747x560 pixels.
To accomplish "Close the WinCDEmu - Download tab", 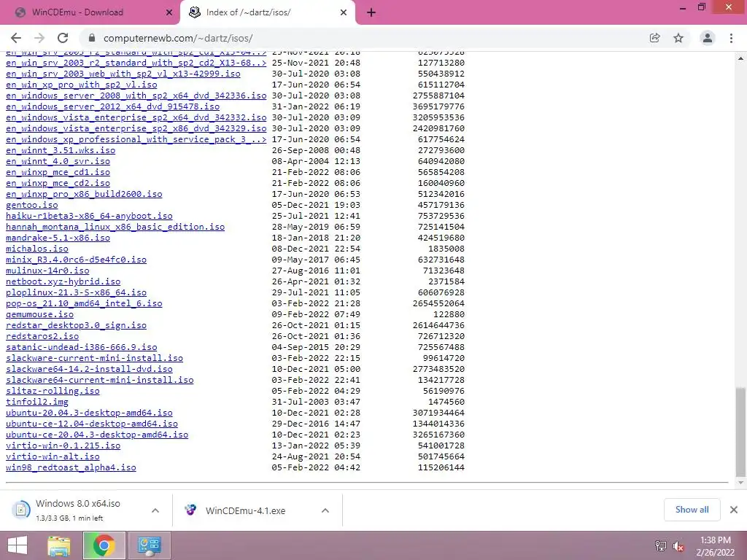I will click(169, 12).
